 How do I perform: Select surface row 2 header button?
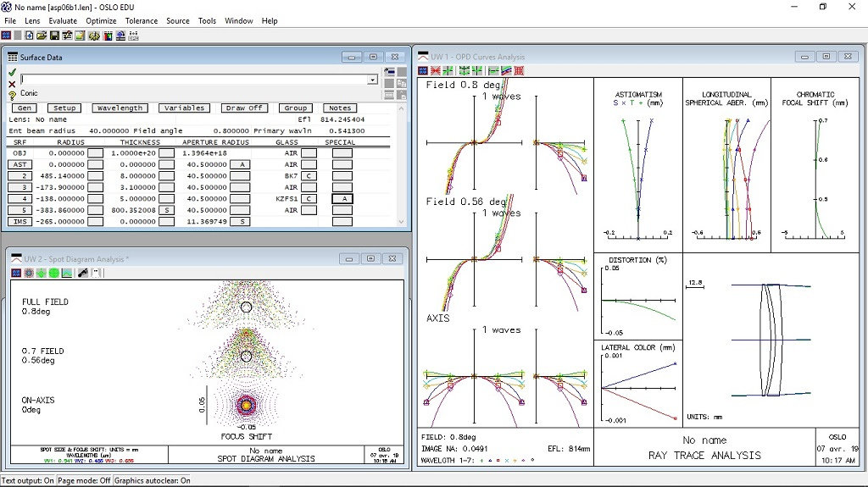click(20, 176)
